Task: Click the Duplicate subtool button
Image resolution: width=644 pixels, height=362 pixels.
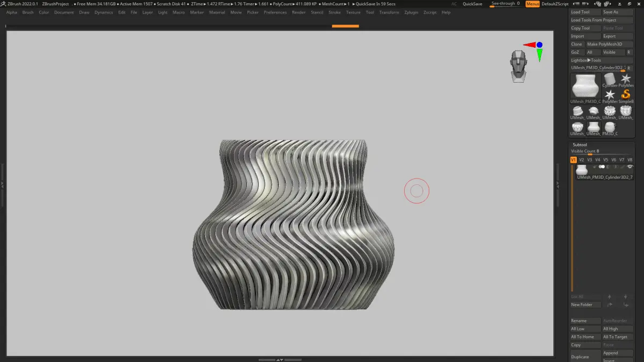Action: 586,357
